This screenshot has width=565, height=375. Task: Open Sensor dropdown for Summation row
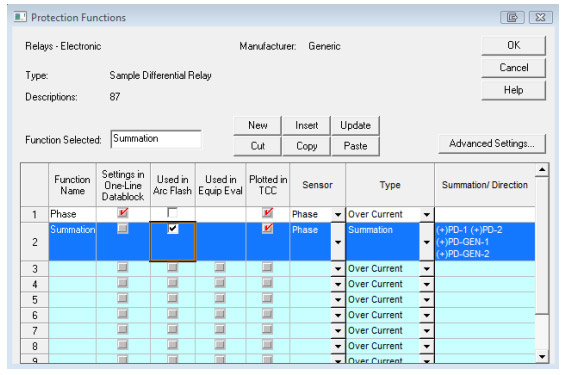pyautogui.click(x=338, y=242)
